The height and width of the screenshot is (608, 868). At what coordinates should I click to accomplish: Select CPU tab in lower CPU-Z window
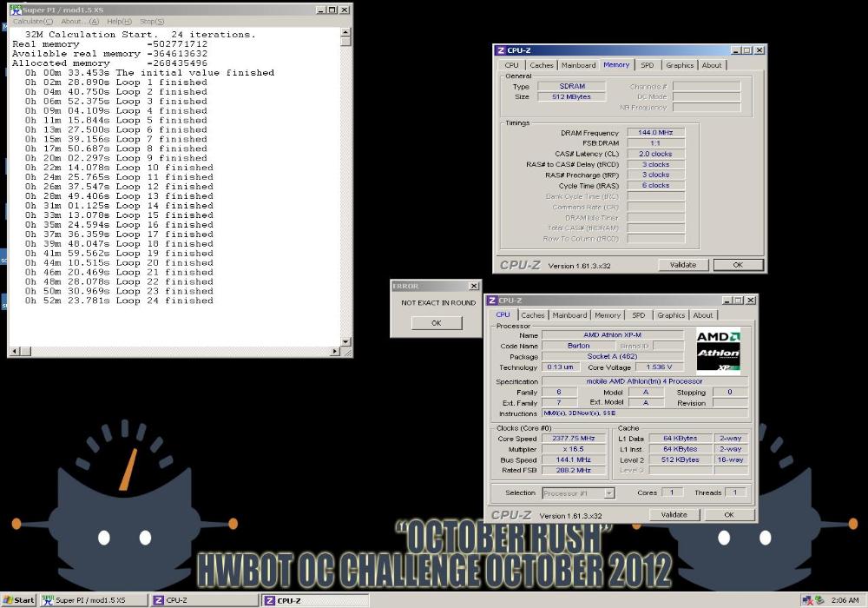point(503,314)
